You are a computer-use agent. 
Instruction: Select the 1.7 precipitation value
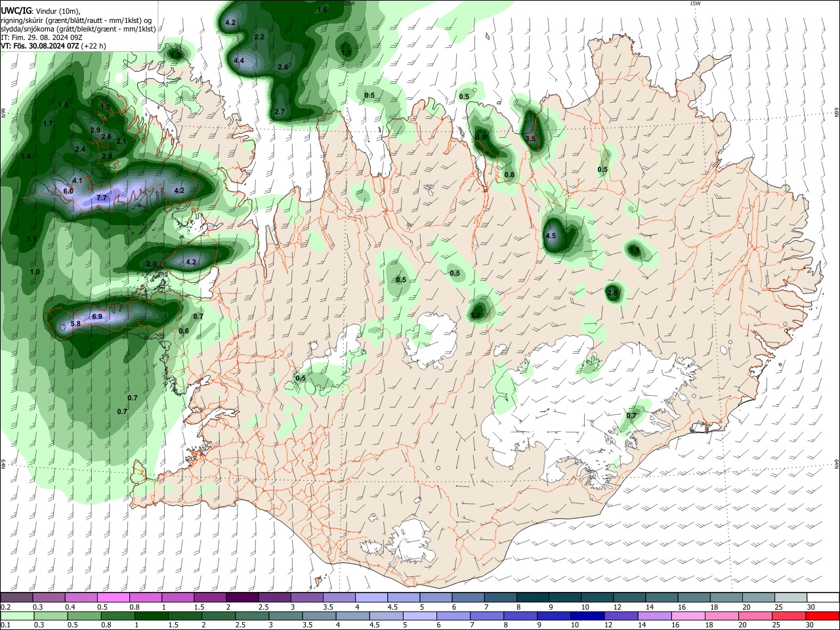[x=48, y=123]
